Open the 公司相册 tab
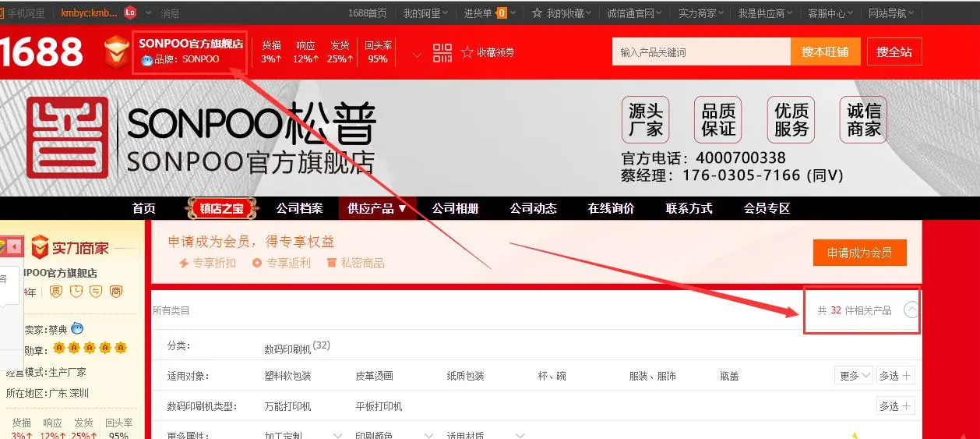 pos(455,208)
